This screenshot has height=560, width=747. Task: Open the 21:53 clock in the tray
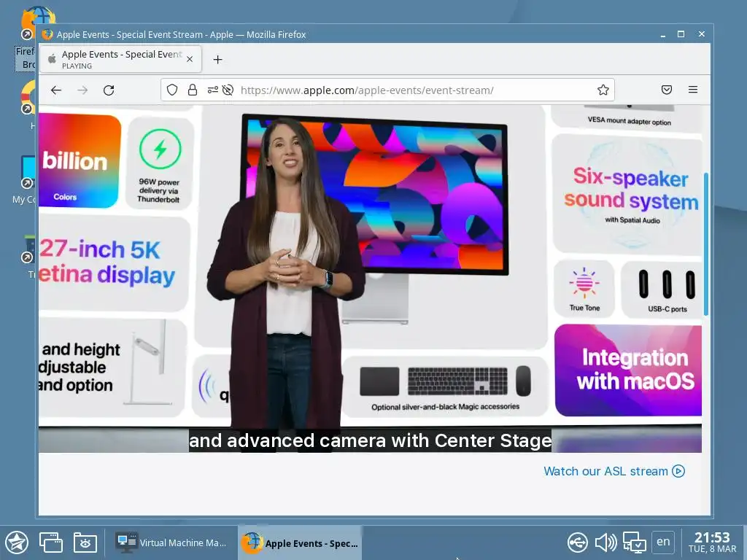click(712, 542)
